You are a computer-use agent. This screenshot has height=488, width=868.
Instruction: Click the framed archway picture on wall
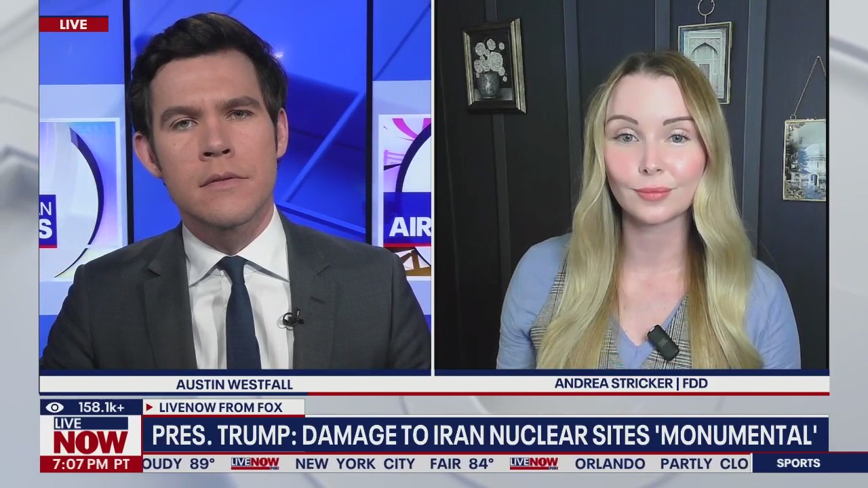click(705, 62)
